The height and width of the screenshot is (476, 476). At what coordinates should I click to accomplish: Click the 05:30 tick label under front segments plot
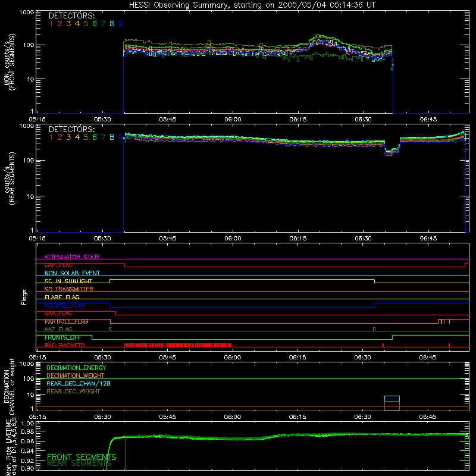tap(102, 120)
